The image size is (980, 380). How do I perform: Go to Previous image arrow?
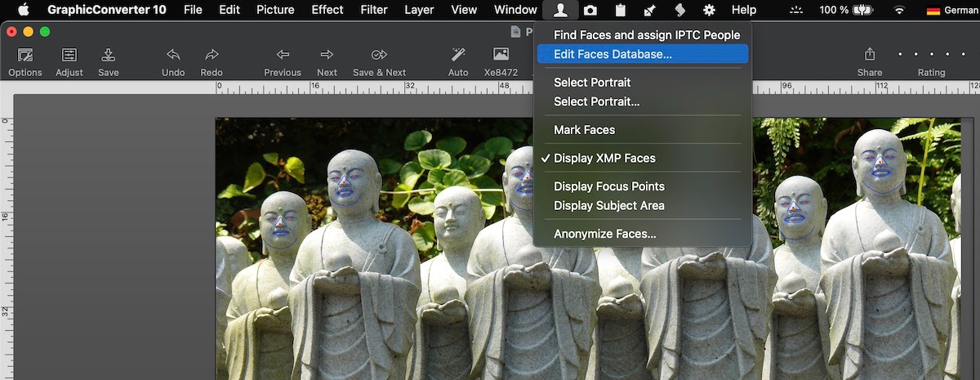tap(283, 56)
